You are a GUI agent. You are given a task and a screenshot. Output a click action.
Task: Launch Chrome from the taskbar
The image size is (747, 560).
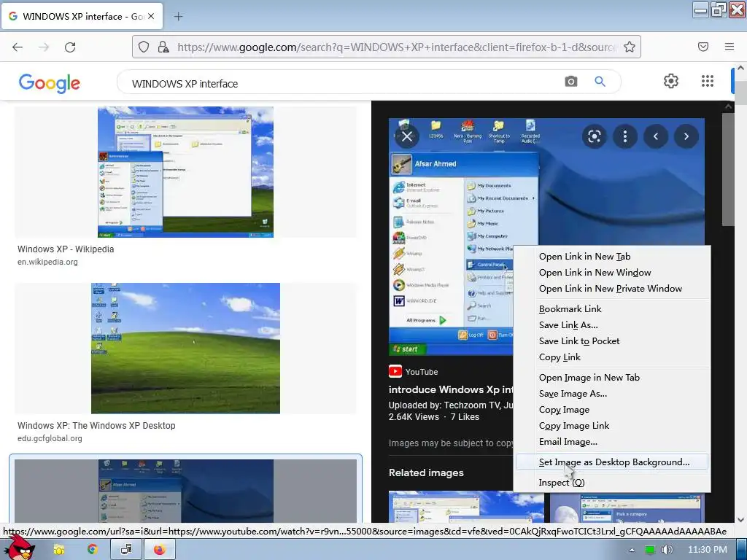pyautogui.click(x=92, y=550)
